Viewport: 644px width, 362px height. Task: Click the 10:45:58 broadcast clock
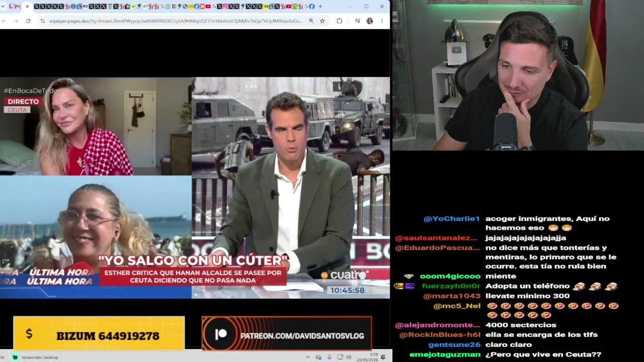[347, 291]
